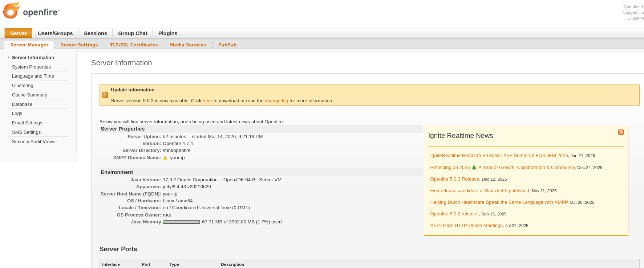This screenshot has width=644, height=268.
Task: Open the Server Settings subtab
Action: (79, 45)
